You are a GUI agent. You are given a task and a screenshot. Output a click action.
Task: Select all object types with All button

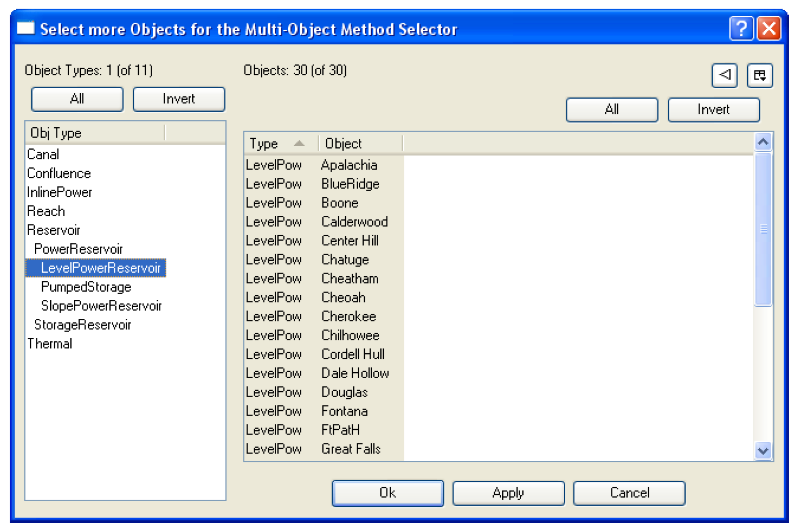coord(77,99)
